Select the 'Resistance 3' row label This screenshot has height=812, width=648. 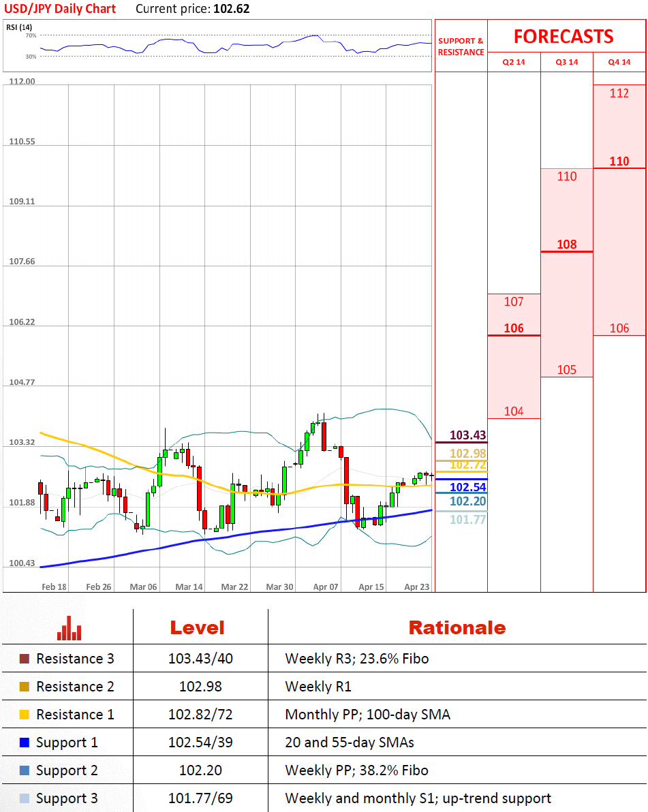(x=75, y=659)
